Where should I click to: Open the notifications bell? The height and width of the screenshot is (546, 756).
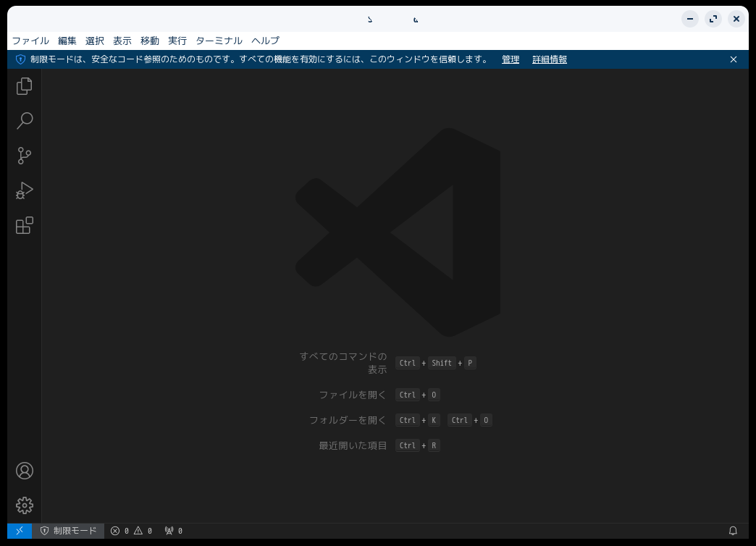coord(733,531)
